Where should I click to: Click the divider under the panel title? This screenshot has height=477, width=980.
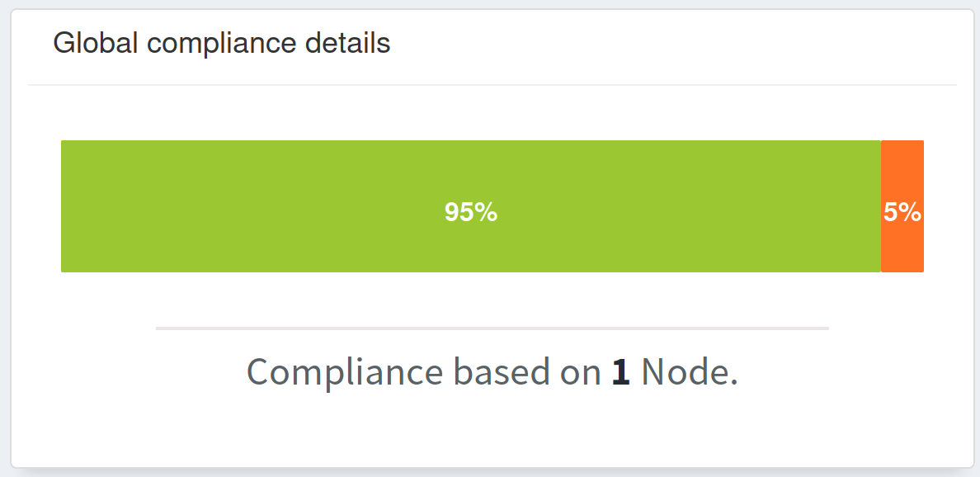coord(490,83)
